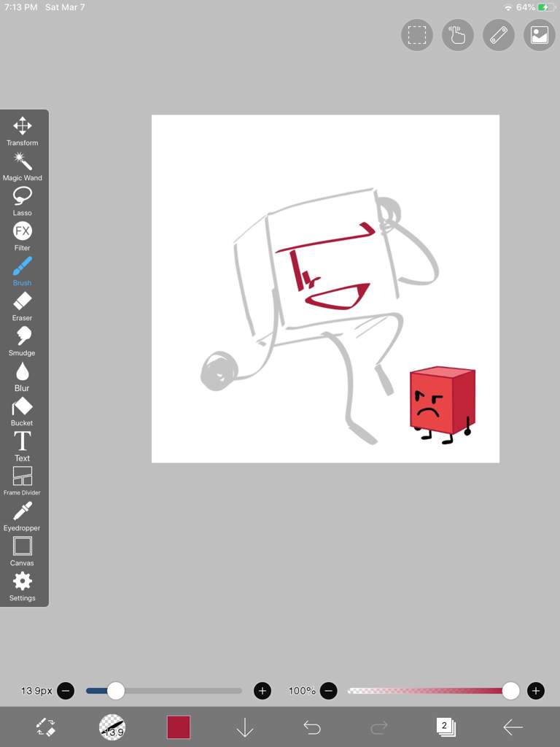This screenshot has width=560, height=747.
Task: Tap the 100% opacity value
Action: click(x=302, y=690)
